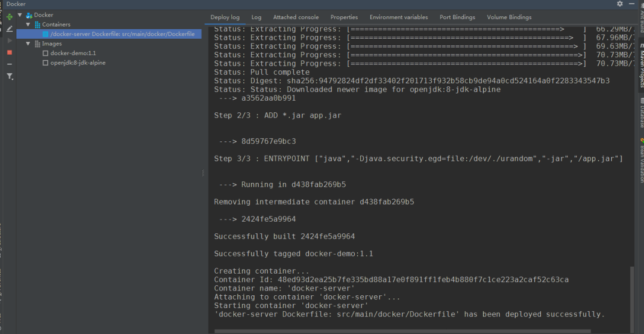The image size is (644, 334).
Task: Open the Port Bindings tab
Action: click(x=457, y=17)
